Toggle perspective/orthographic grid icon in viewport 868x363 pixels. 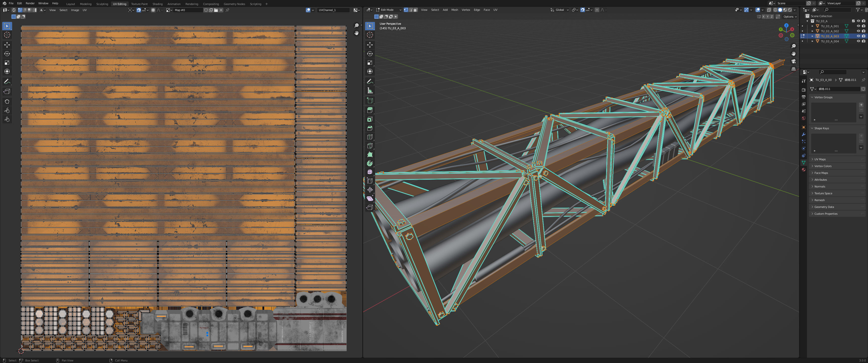(794, 69)
